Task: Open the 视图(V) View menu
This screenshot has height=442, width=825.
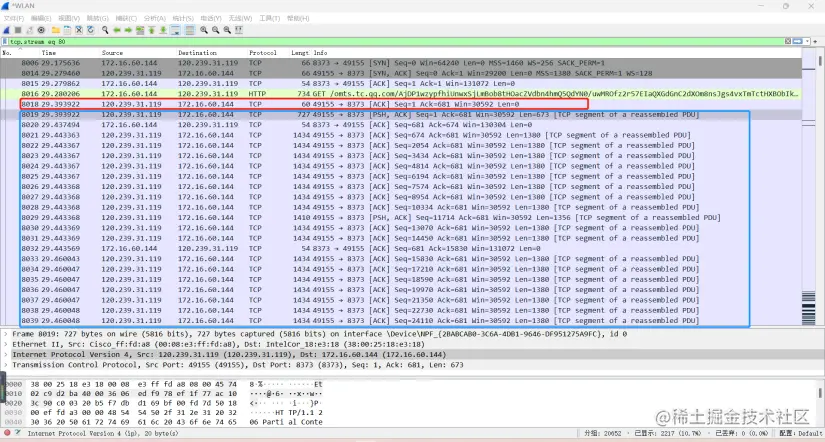Action: coord(69,18)
